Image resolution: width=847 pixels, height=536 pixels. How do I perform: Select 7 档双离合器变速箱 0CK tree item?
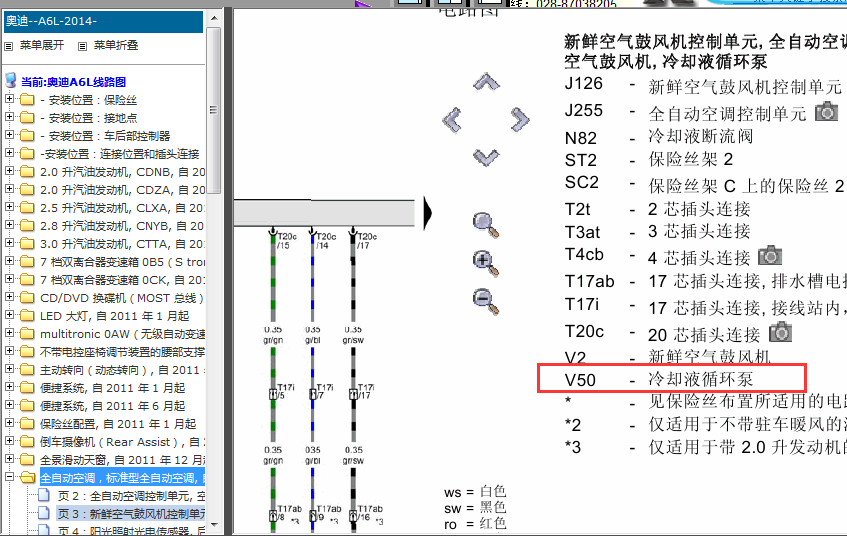pyautogui.click(x=123, y=280)
